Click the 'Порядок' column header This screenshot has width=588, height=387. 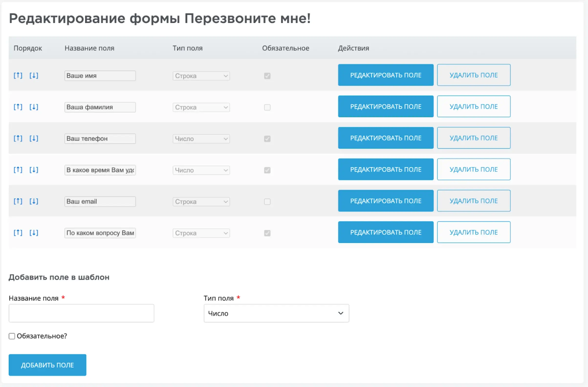tap(28, 48)
